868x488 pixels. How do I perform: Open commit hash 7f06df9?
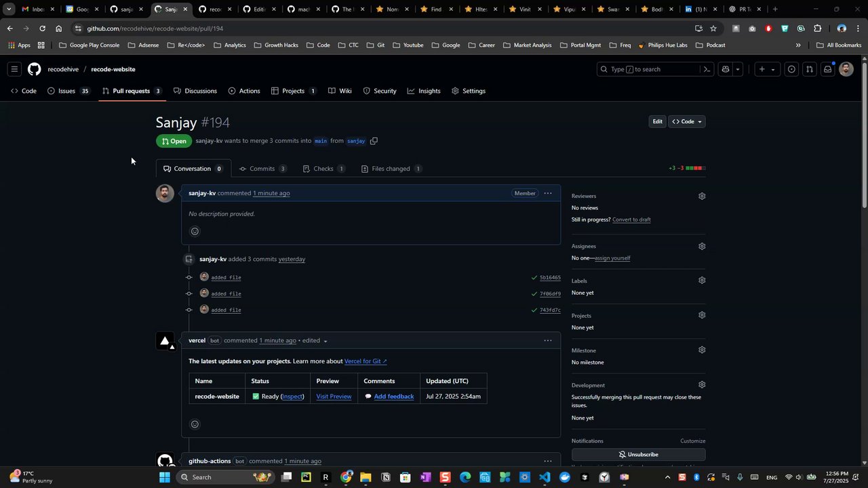[550, 293]
